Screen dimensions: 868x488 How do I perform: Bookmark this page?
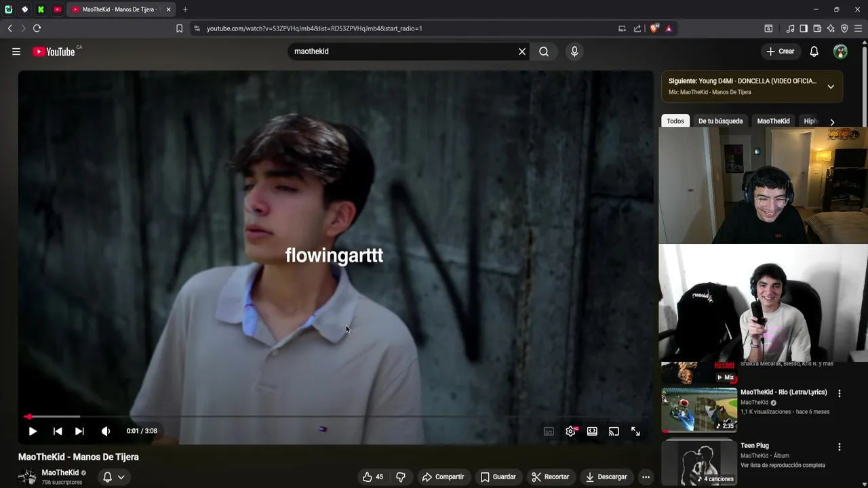click(179, 28)
